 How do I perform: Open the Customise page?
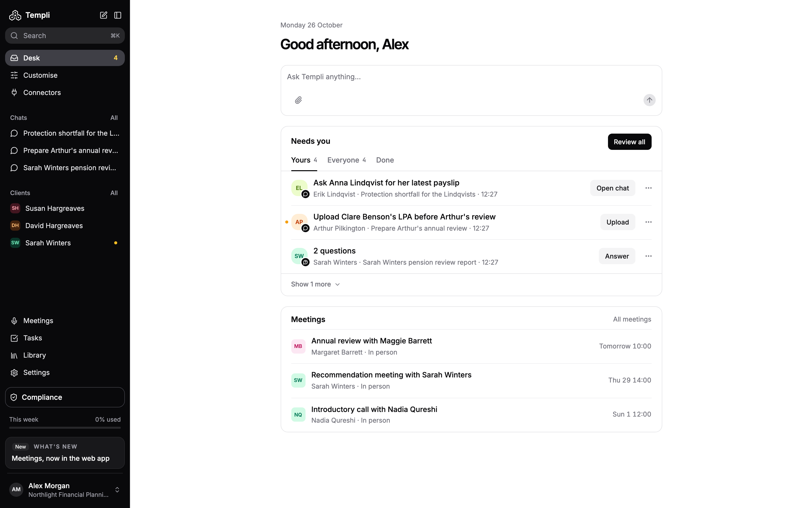pyautogui.click(x=65, y=75)
